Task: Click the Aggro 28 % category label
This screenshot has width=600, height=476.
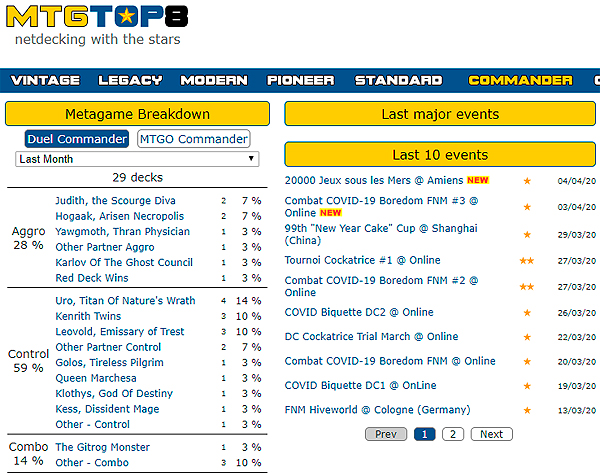Action: coord(28,238)
